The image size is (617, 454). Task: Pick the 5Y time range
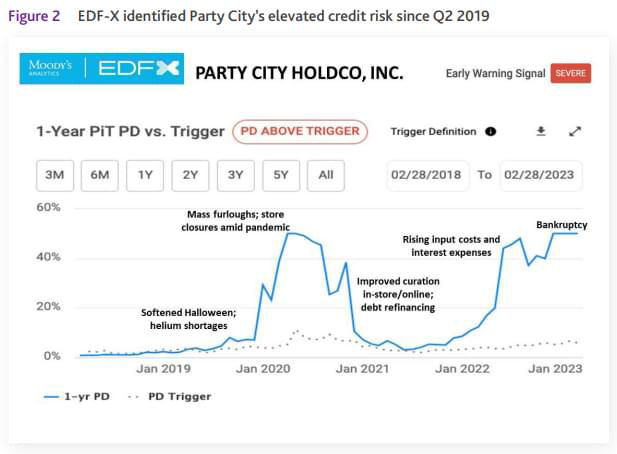pyautogui.click(x=281, y=175)
